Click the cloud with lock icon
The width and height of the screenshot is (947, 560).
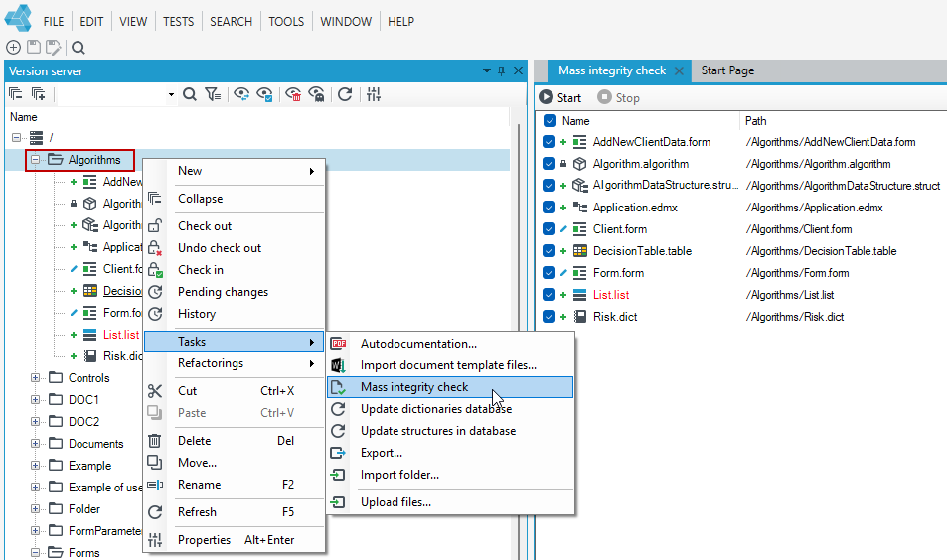tap(316, 94)
